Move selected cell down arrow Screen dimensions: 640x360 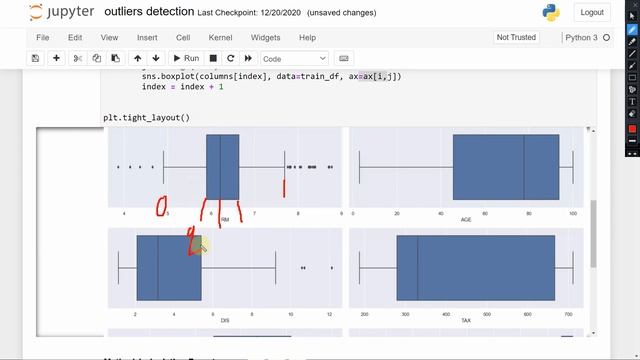156,58
